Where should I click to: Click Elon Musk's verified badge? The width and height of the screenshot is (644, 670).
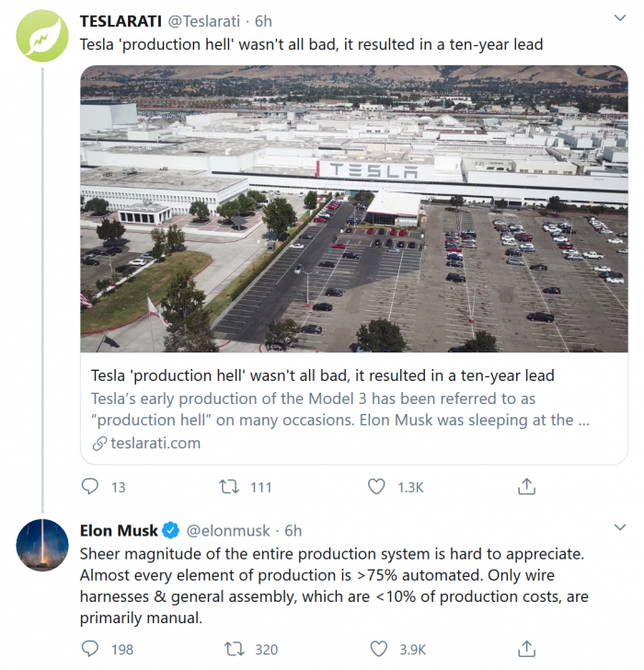[x=171, y=530]
